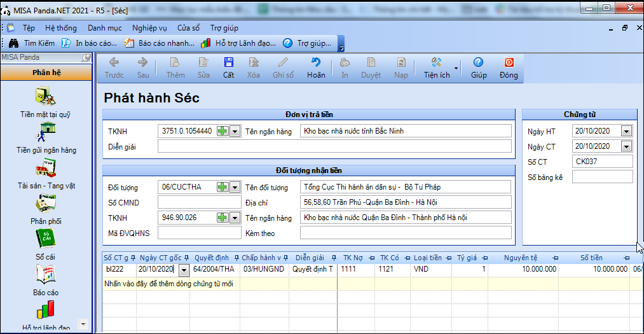
Task: Click 'Nhấn vào đây để thêm dòng chứng từ mới'
Action: [x=169, y=284]
